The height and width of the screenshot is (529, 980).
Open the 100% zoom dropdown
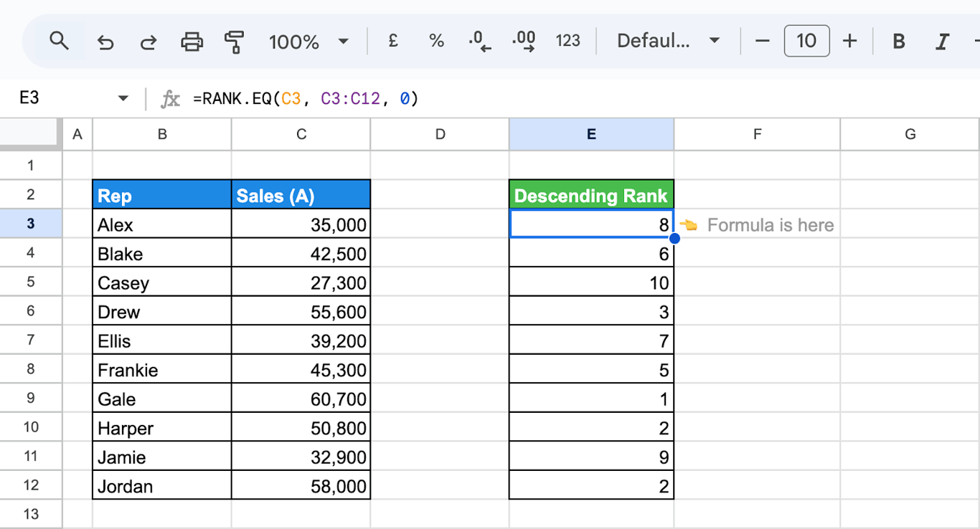pyautogui.click(x=309, y=42)
